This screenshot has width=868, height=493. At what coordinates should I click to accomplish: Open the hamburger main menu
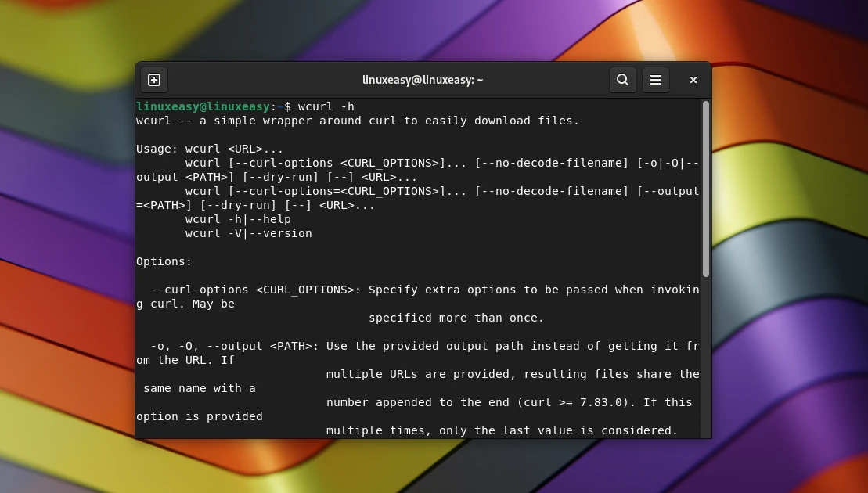[656, 80]
